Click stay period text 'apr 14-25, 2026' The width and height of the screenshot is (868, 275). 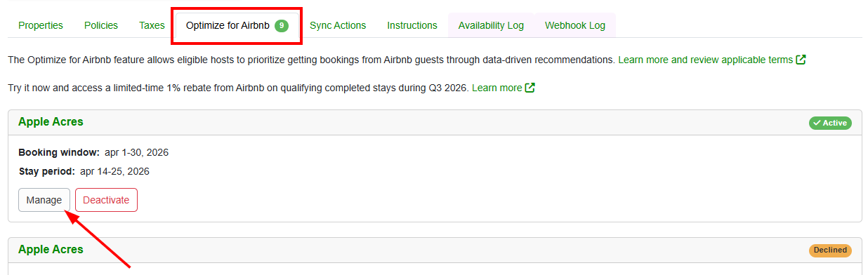click(114, 171)
